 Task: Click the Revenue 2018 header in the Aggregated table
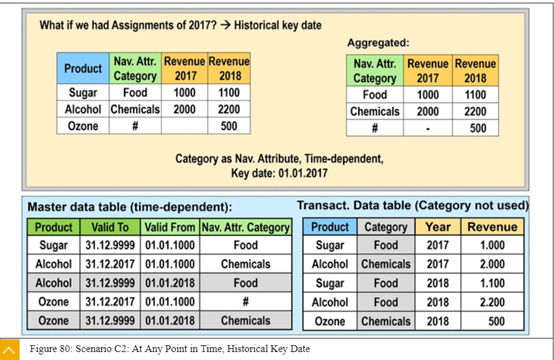[476, 71]
